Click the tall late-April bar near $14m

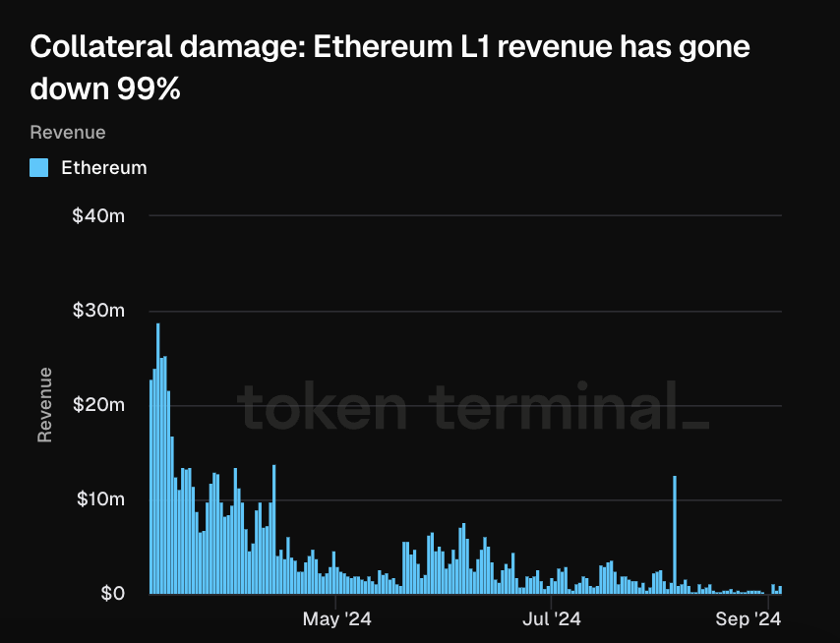tap(273, 529)
